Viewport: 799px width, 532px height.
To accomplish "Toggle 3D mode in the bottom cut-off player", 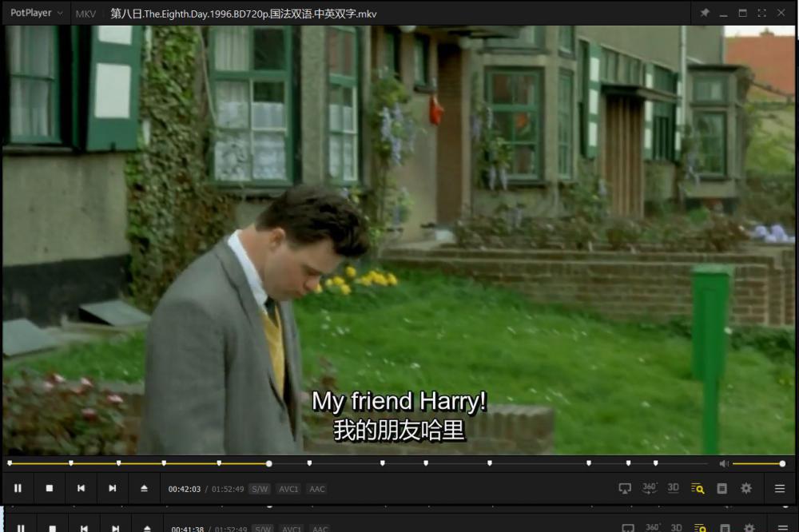I will (676, 527).
